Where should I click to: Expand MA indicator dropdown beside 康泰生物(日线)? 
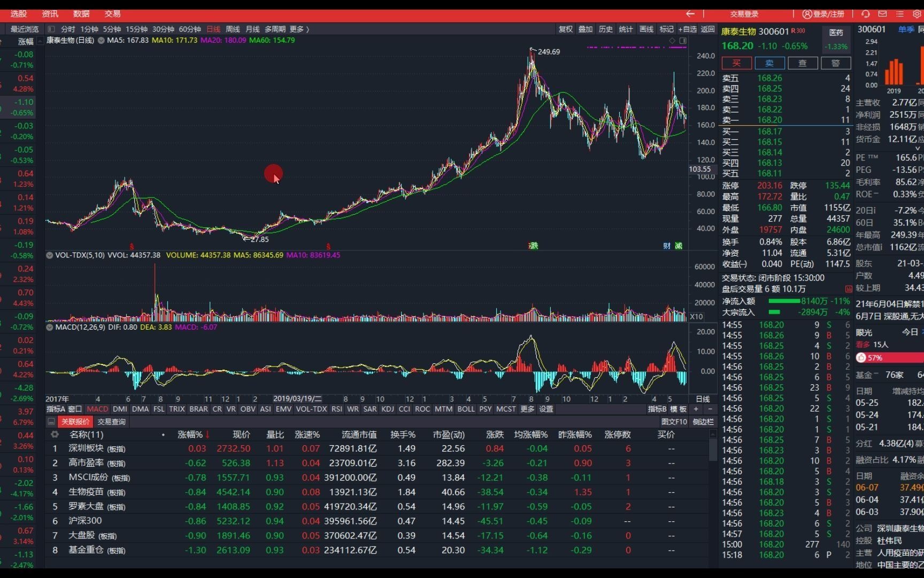(x=101, y=40)
